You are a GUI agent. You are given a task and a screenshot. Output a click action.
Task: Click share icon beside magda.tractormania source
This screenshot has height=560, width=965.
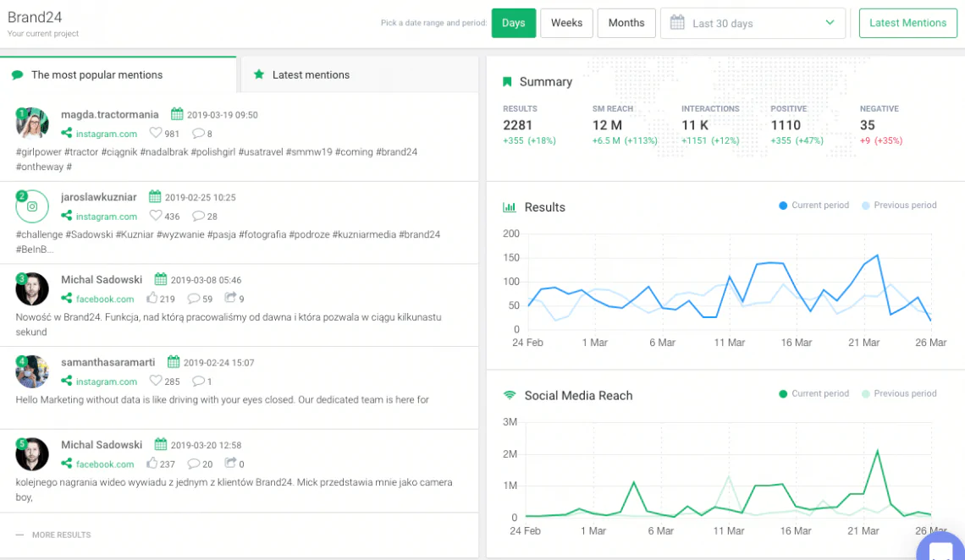pyautogui.click(x=67, y=133)
